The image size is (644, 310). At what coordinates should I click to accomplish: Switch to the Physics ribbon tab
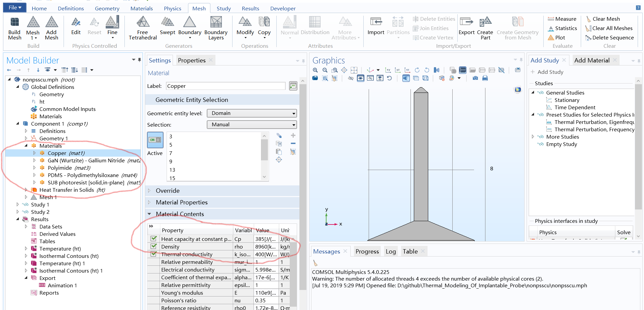click(x=173, y=8)
